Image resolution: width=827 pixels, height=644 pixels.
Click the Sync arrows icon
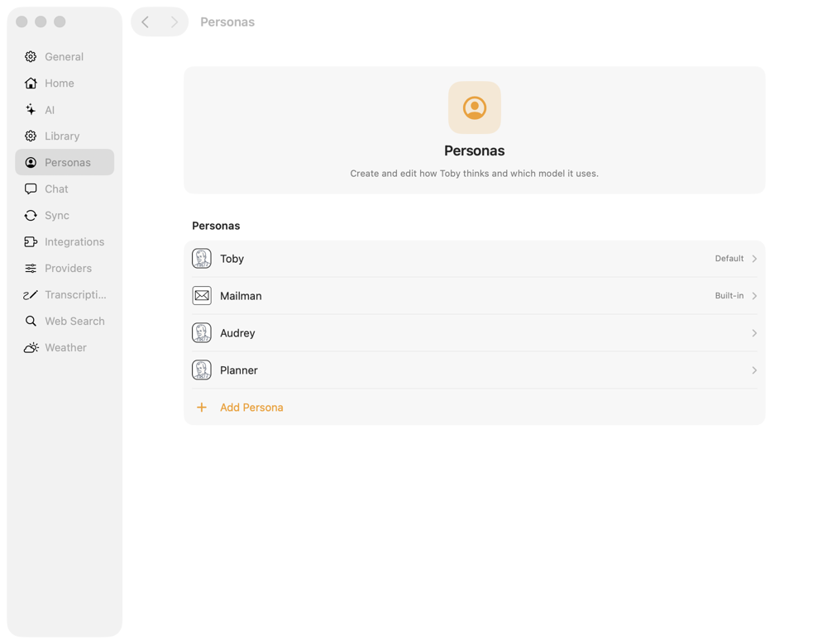coord(31,215)
